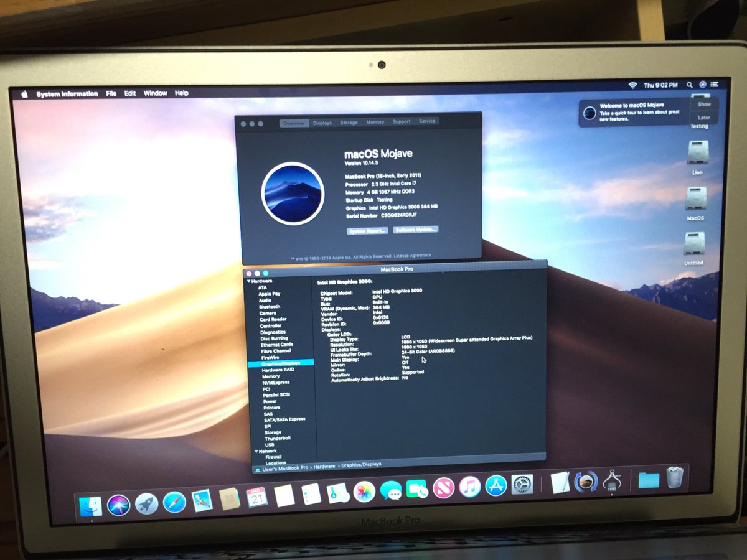Screen dimensions: 747x560
Task: Collapse the Network section triangle
Action: pyautogui.click(x=256, y=451)
